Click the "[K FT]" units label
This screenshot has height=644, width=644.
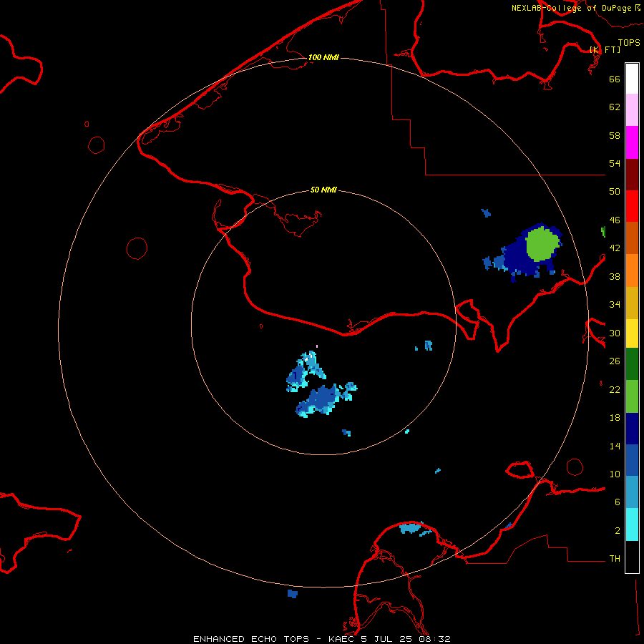605,49
